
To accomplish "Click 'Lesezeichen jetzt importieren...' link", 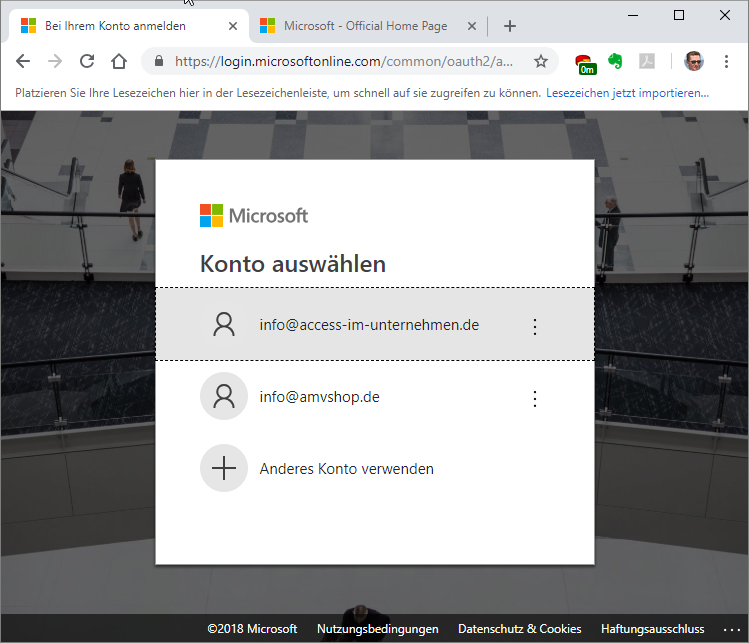I will click(627, 93).
